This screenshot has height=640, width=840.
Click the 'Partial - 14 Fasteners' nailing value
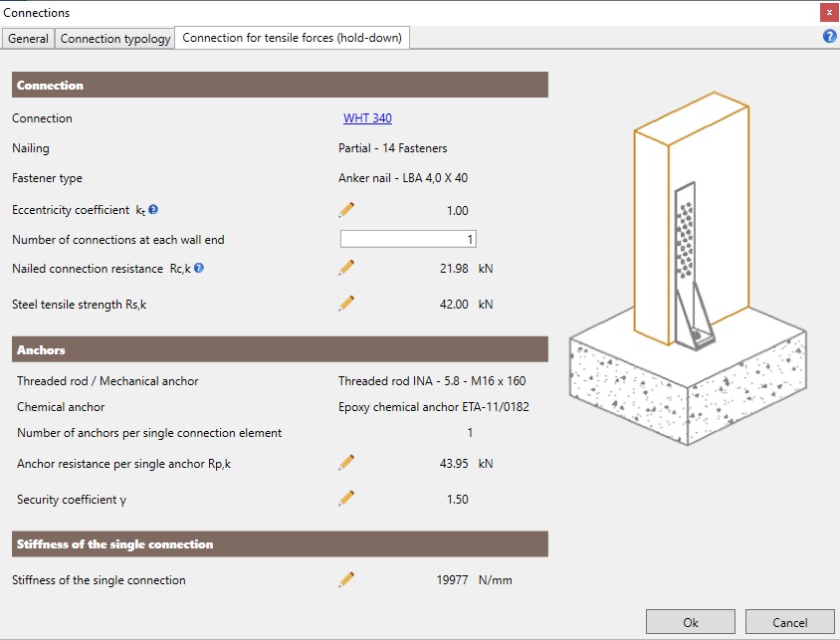[393, 148]
